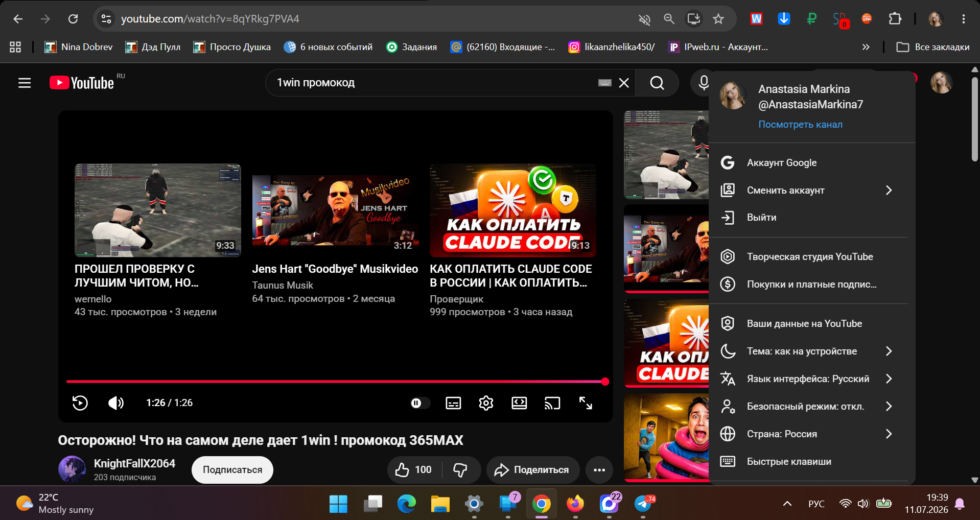This screenshot has width=980, height=520.
Task: Start voice search with the microphone
Action: [x=703, y=83]
